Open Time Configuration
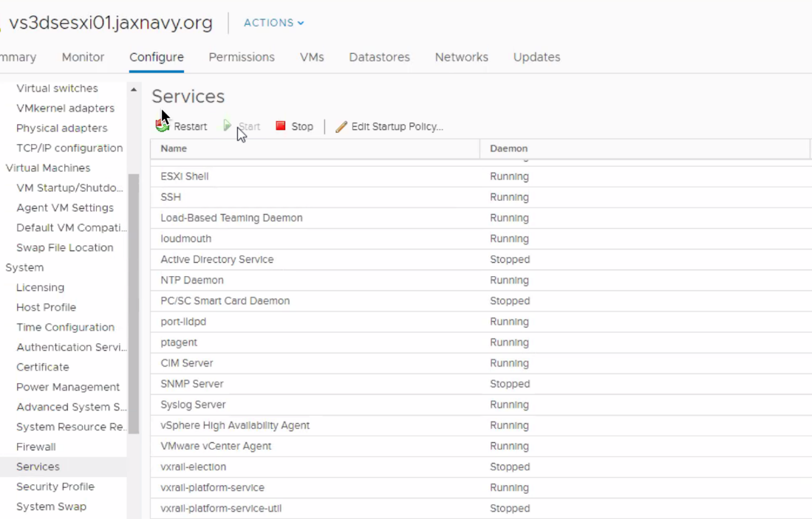The height and width of the screenshot is (519, 812). [65, 327]
